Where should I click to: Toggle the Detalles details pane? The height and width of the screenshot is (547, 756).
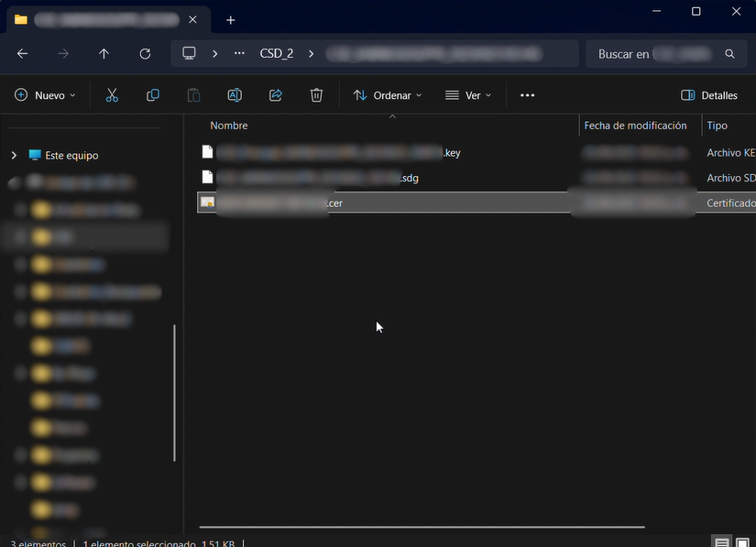coord(709,95)
